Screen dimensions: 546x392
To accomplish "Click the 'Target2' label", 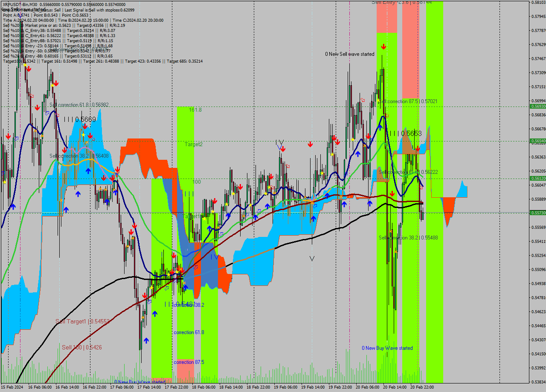I will click(194, 144).
